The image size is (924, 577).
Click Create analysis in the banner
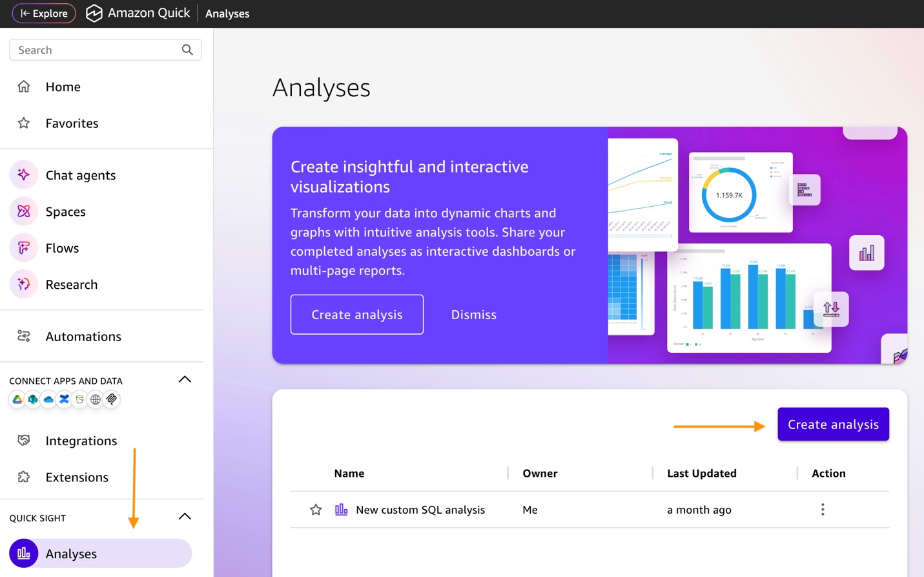click(357, 315)
